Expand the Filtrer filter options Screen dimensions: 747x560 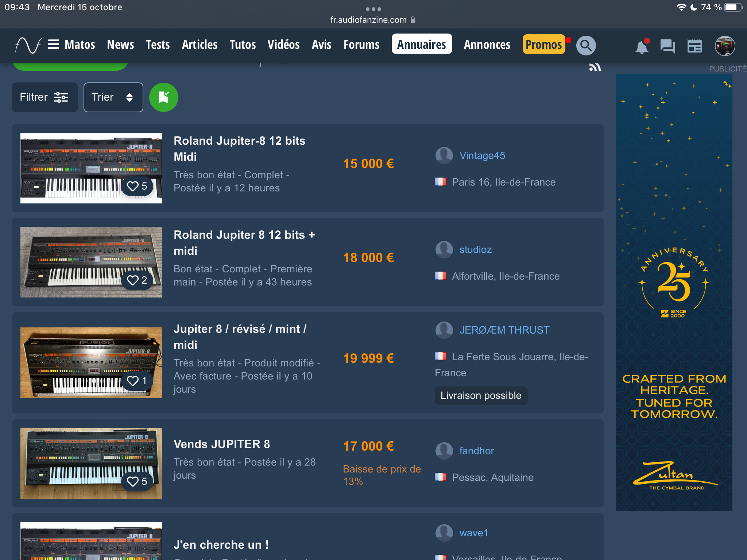click(x=44, y=97)
